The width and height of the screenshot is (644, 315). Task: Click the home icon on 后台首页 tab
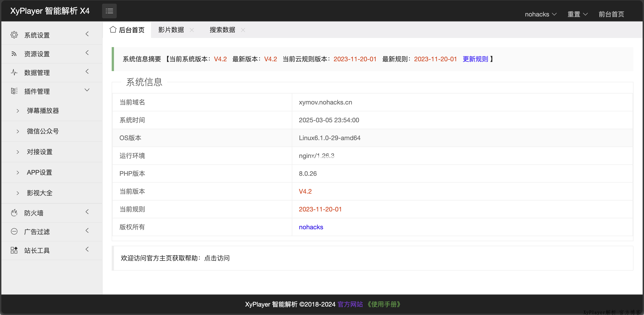(113, 29)
